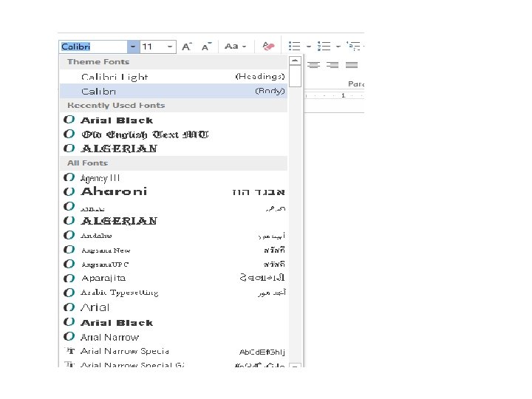Click OpenType icon beside Arial Narrow

coord(69,336)
